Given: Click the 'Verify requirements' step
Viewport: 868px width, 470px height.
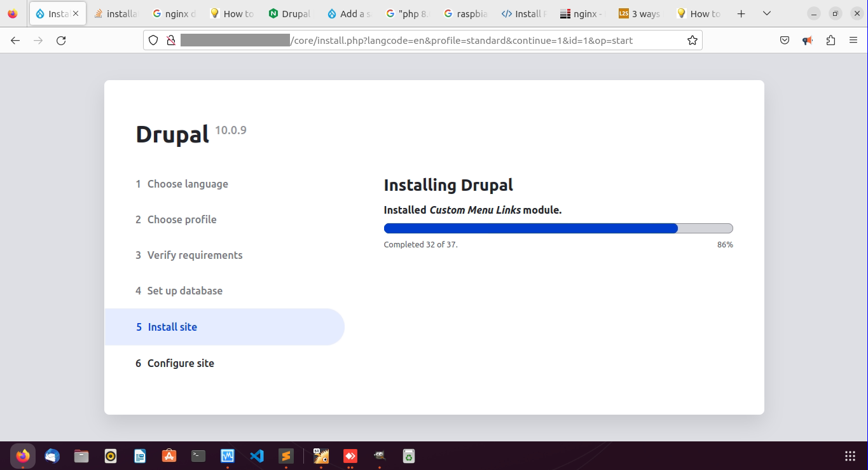Looking at the screenshot, I should [x=195, y=255].
